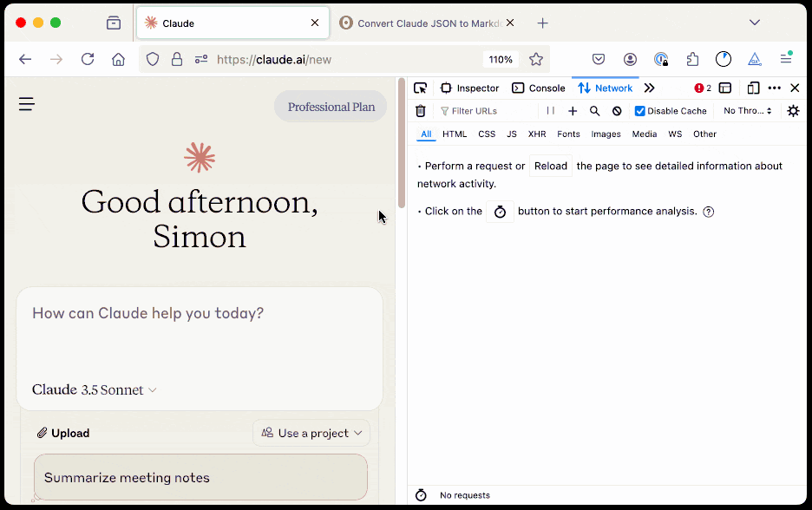Image resolution: width=812 pixels, height=510 pixels.
Task: Expand the Claude 3.5 Sonnet model selector
Action: pyautogui.click(x=95, y=390)
